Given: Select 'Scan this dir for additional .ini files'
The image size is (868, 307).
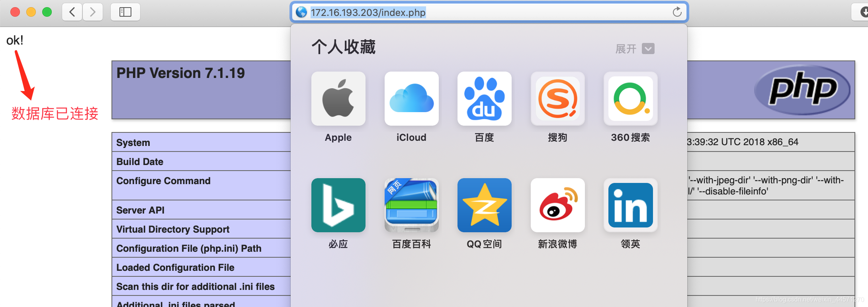Looking at the screenshot, I should (x=195, y=287).
